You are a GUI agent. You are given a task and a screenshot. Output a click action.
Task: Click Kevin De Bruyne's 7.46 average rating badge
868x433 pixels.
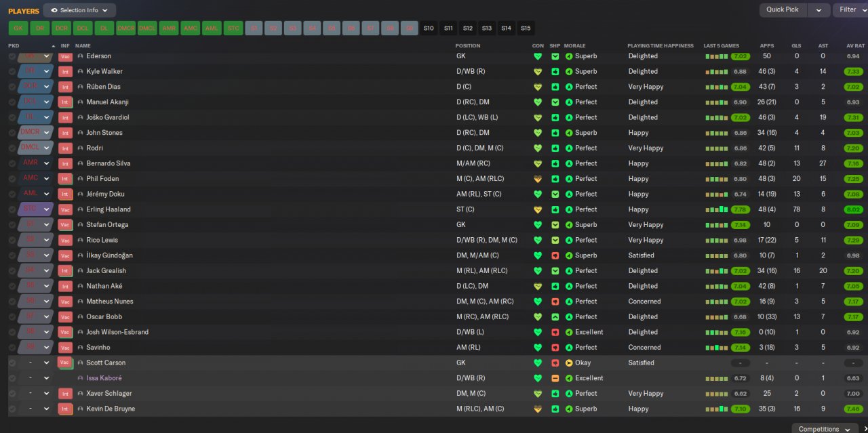click(853, 409)
